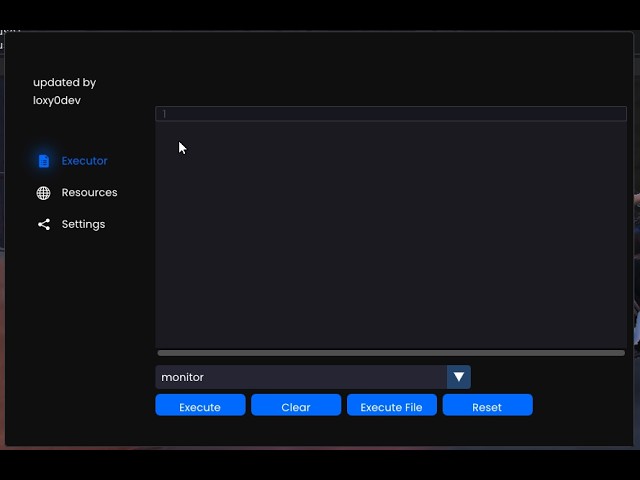Viewport: 640px width, 480px height.
Task: Click the editor horizontal scrollbar
Action: 391,353
